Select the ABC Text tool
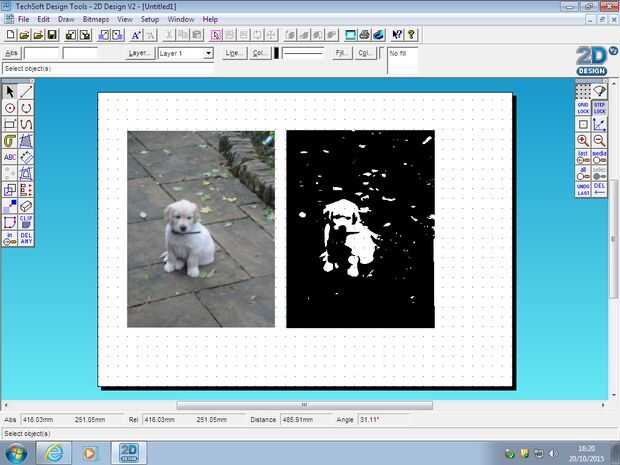The image size is (620, 465). click(x=10, y=157)
